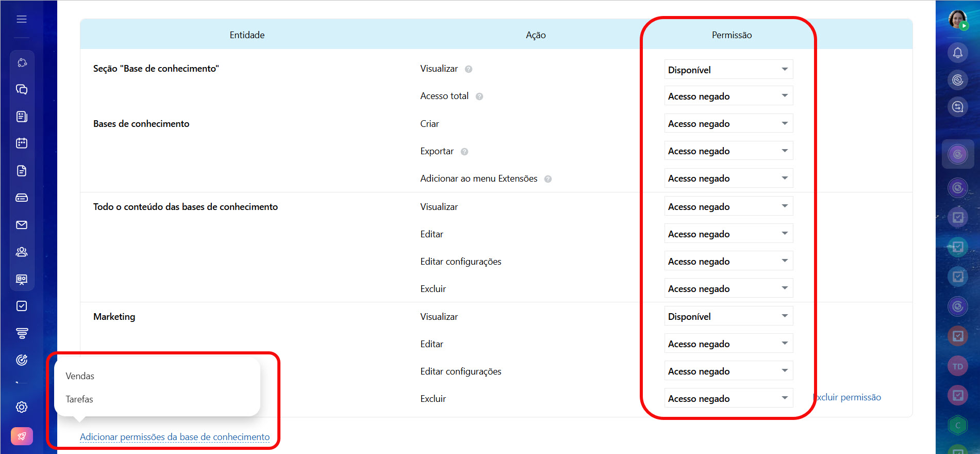980x454 pixels.
Task: Open the settings gear in left sidebar
Action: (22, 407)
